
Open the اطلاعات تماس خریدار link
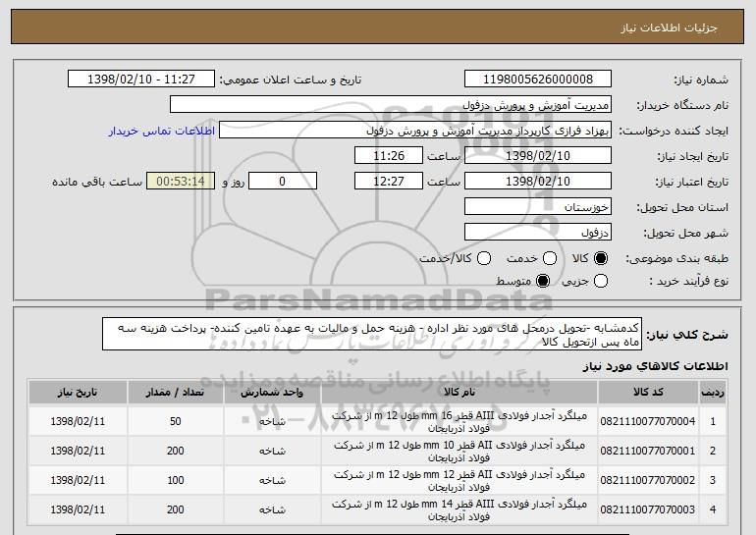[162, 132]
